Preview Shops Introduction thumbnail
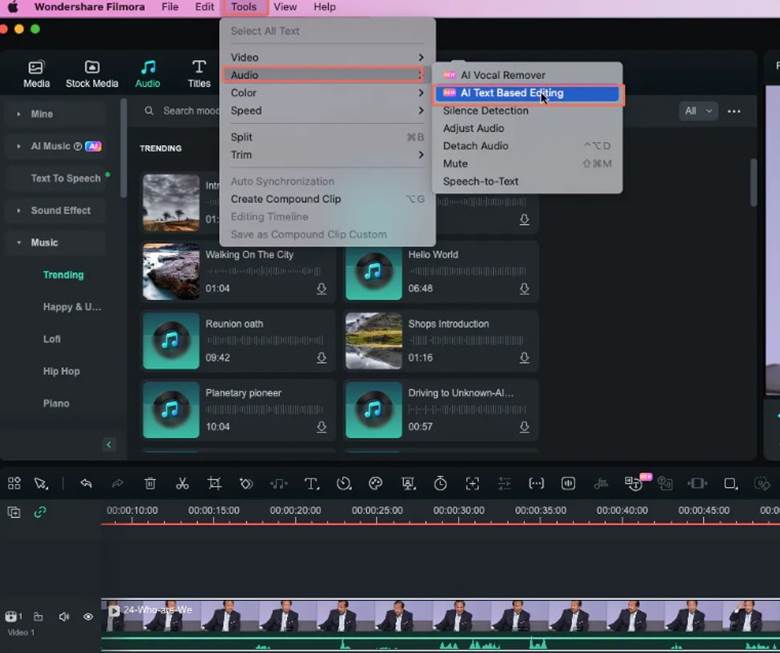 (374, 341)
